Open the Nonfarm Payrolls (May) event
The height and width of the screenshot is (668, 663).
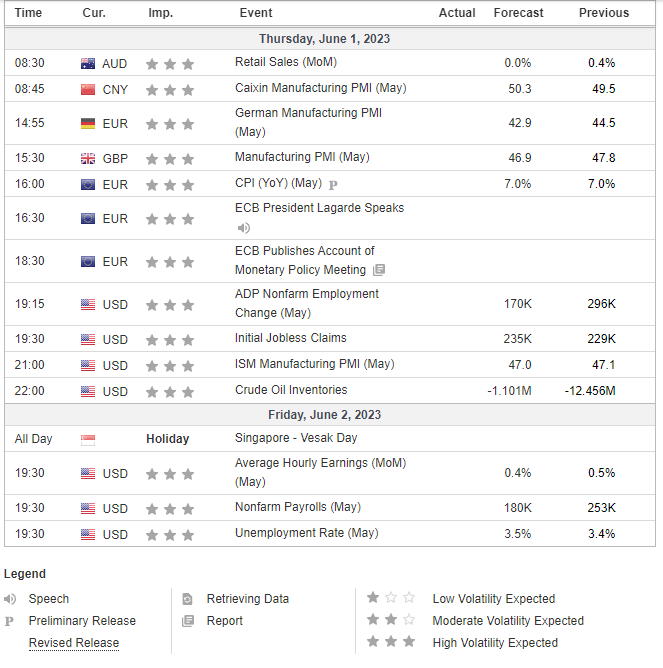point(297,507)
